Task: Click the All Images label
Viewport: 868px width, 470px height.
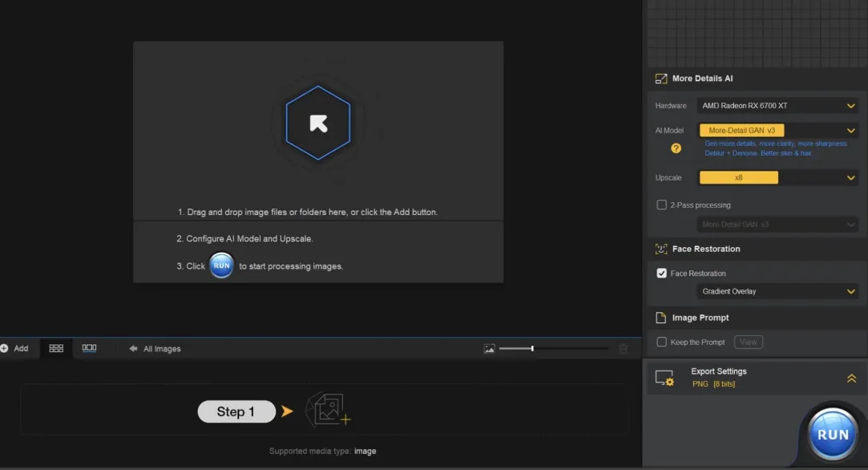Action: tap(162, 349)
